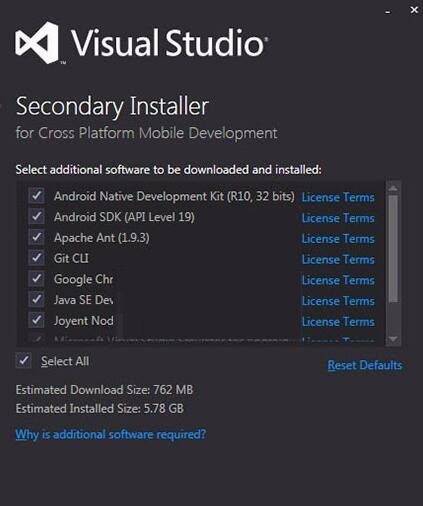Screen dimensions: 423x506
Task: Uncheck the Joyent Node.js checkbox
Action: pyautogui.click(x=36, y=320)
